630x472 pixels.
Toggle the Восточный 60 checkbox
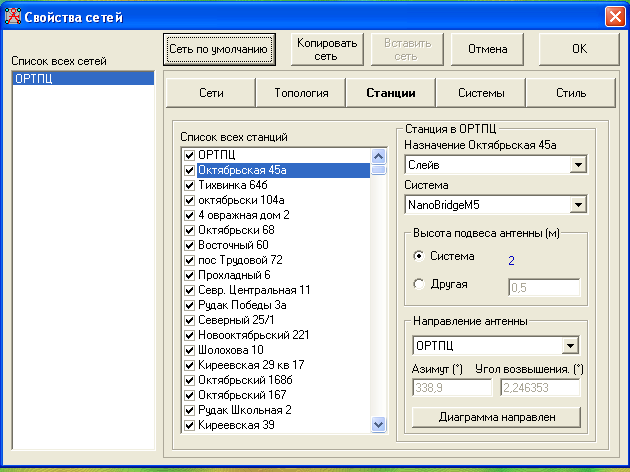tap(189, 245)
